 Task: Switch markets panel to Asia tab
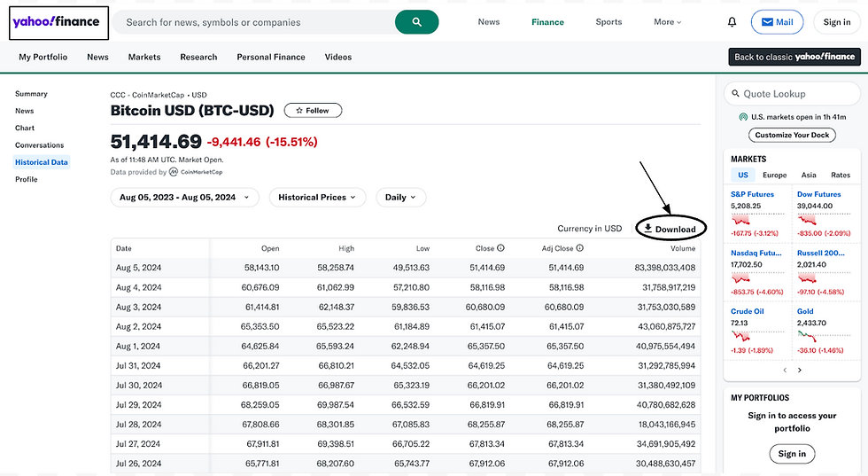[x=809, y=176]
